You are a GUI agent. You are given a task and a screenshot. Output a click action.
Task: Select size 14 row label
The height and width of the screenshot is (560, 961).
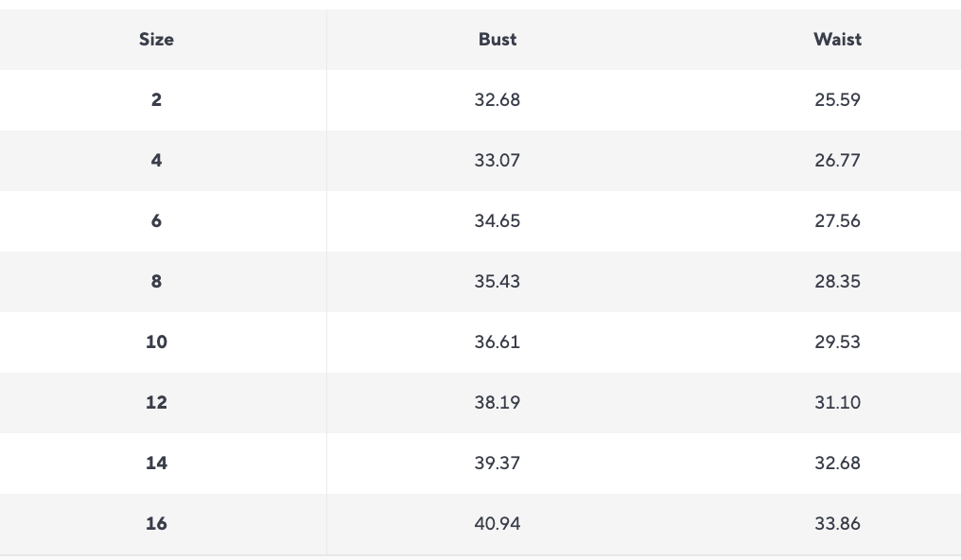pyautogui.click(x=156, y=464)
